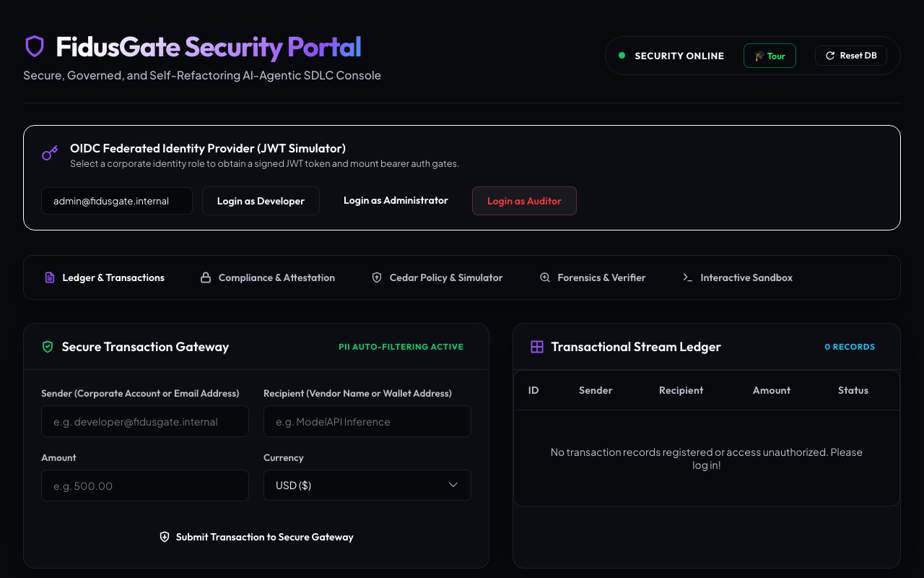This screenshot has height=578, width=924.
Task: Click the Recipient vendor name input field
Action: pos(367,421)
